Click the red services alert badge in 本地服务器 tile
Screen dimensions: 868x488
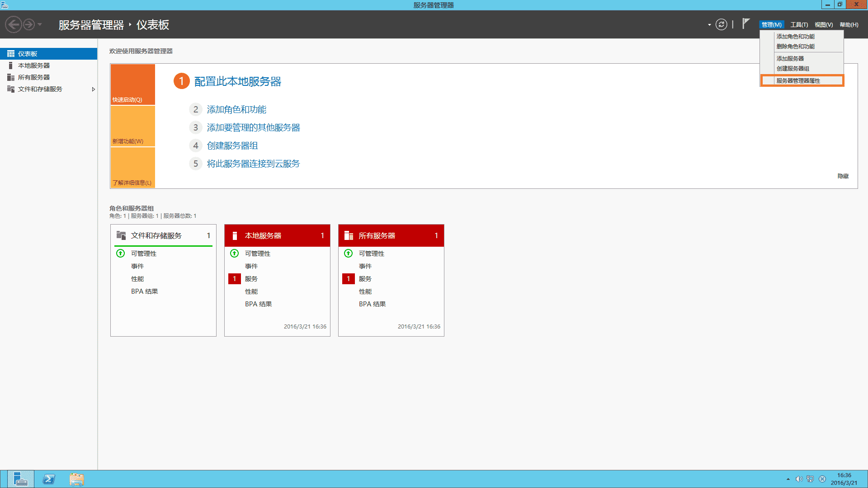pos(234,279)
